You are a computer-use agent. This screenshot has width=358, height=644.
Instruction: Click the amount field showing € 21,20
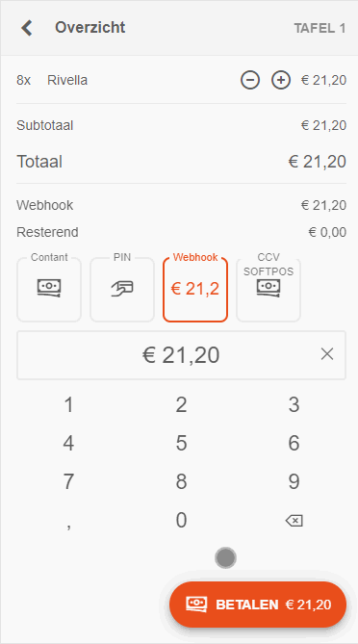tap(181, 355)
